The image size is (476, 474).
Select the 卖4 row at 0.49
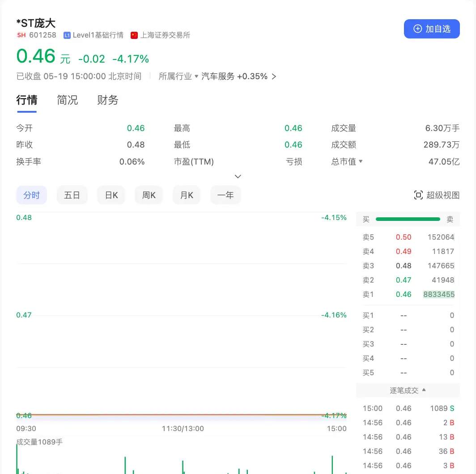coord(408,251)
